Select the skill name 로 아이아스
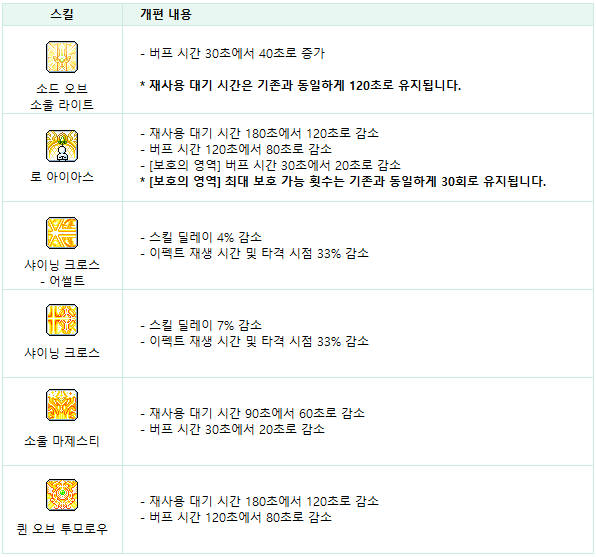This screenshot has height=557, width=596. [62, 177]
